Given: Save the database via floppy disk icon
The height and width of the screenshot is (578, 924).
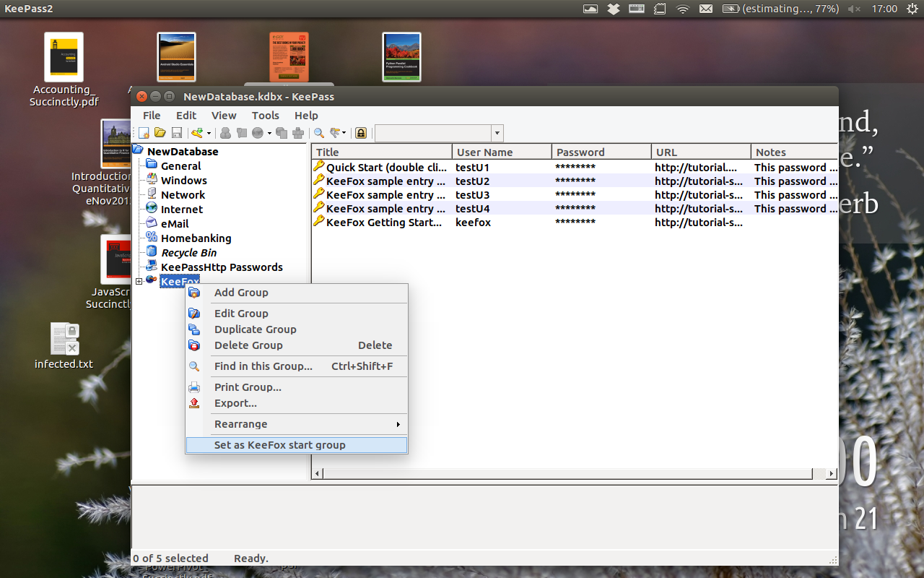Looking at the screenshot, I should click(x=176, y=133).
